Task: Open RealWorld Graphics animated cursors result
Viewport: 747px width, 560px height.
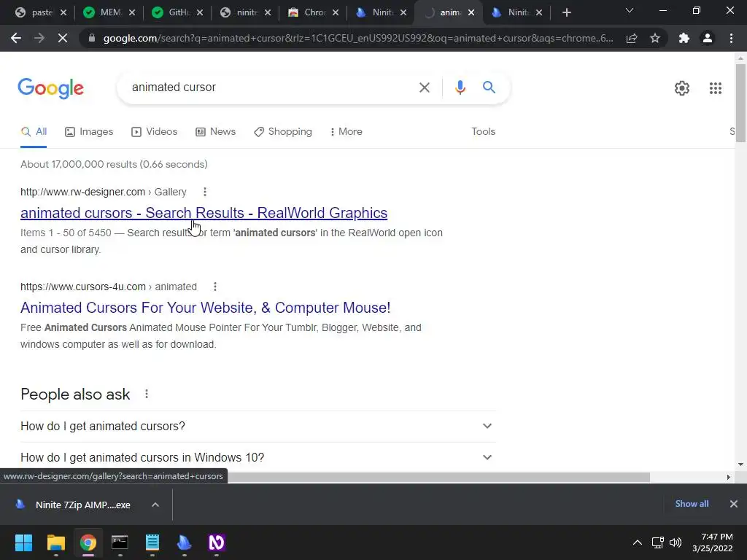Action: point(204,213)
